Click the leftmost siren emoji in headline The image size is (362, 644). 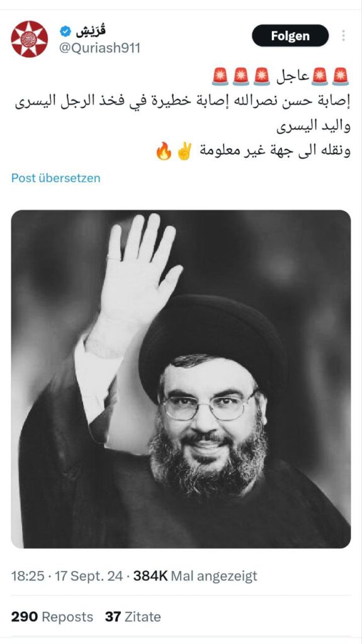220,77
